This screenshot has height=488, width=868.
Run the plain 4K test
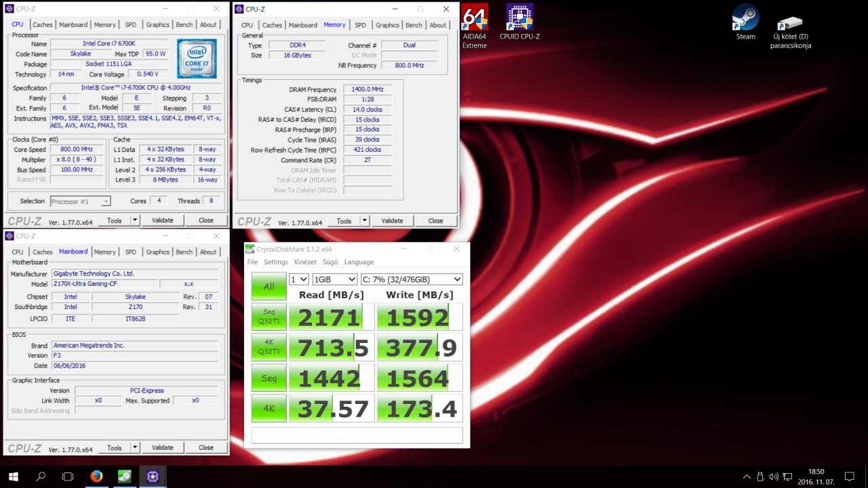269,408
